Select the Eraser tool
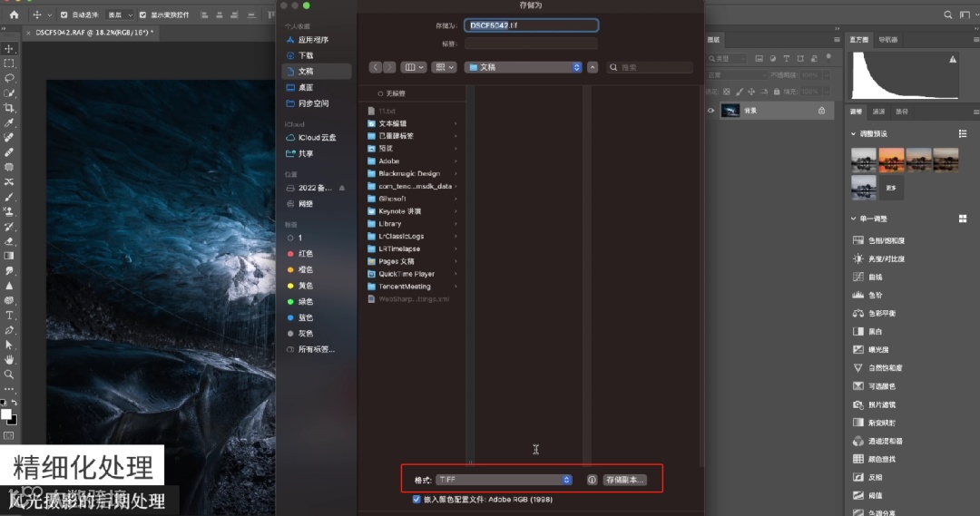 click(9, 241)
